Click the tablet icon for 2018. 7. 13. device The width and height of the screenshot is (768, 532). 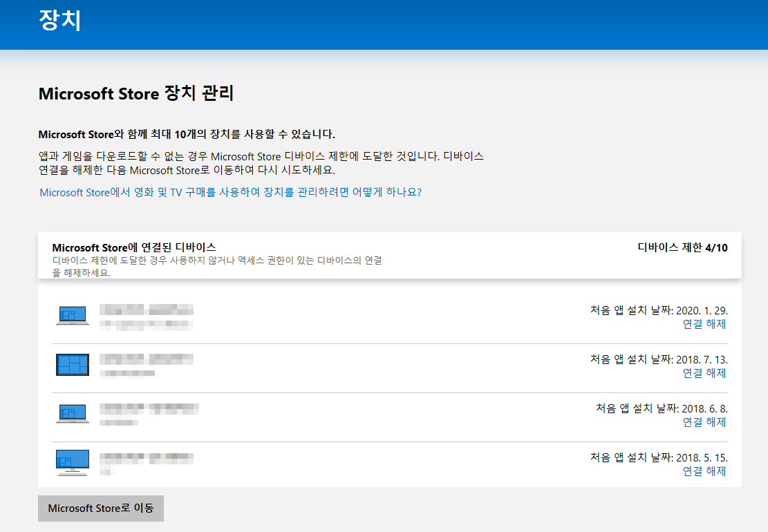pyautogui.click(x=73, y=365)
